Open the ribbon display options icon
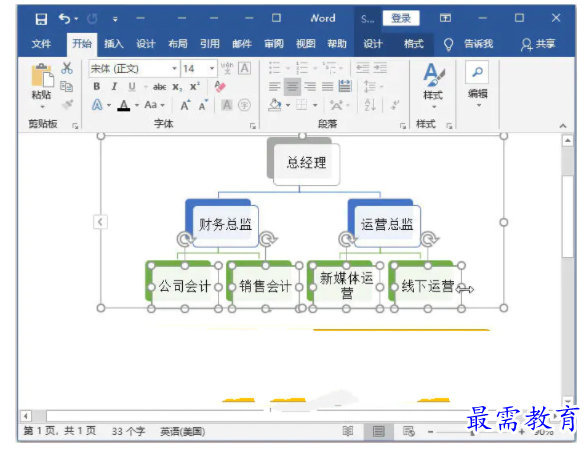 click(445, 18)
